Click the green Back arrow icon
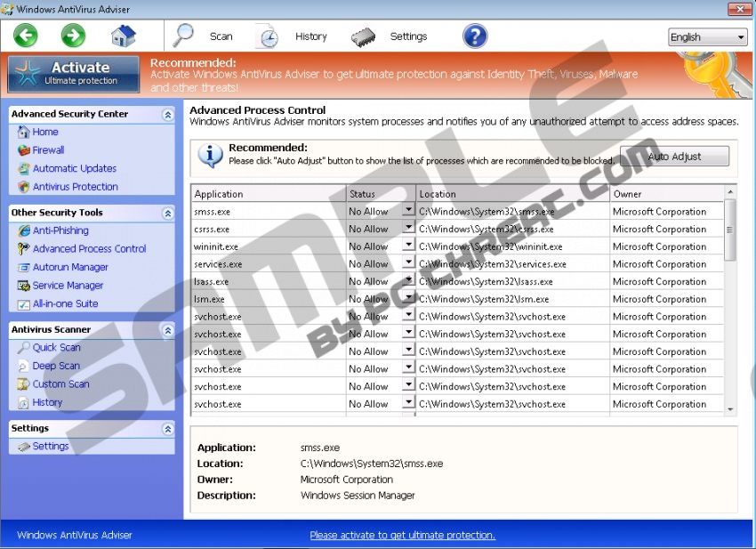The width and height of the screenshot is (756, 549). [x=25, y=36]
